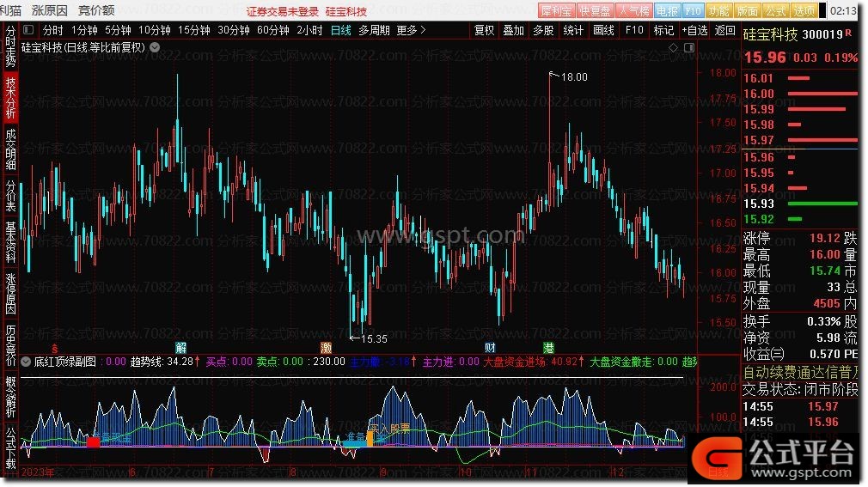The height and width of the screenshot is (487, 868).
Task: Open the 多周期 multi-period view
Action: [374, 30]
